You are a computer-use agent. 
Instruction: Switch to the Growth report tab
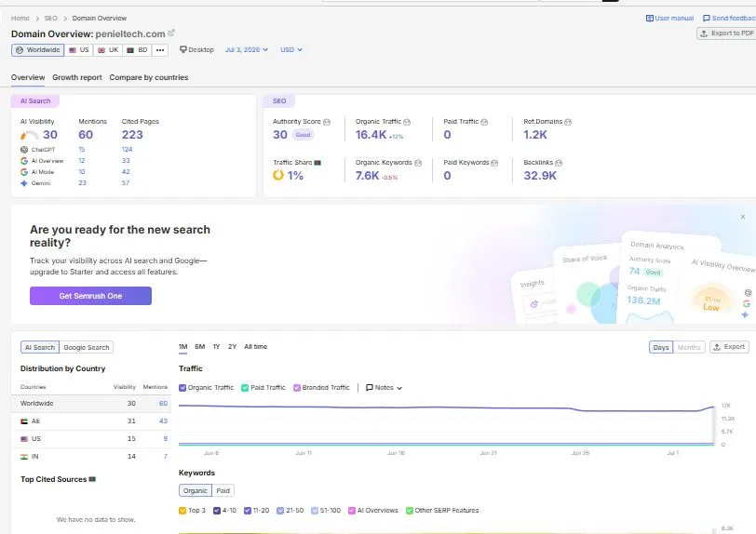77,77
